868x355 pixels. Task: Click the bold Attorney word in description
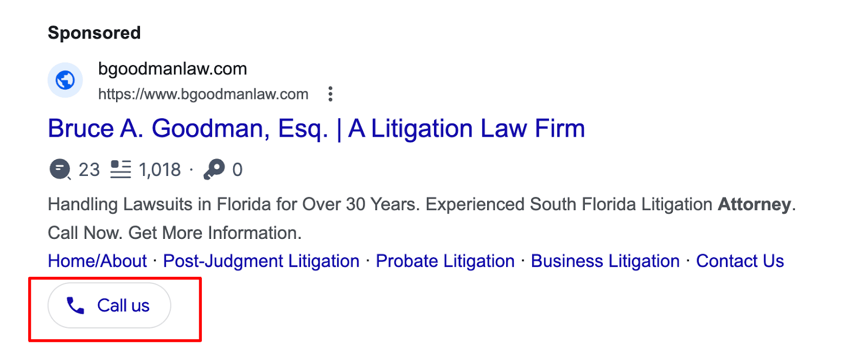tap(754, 205)
